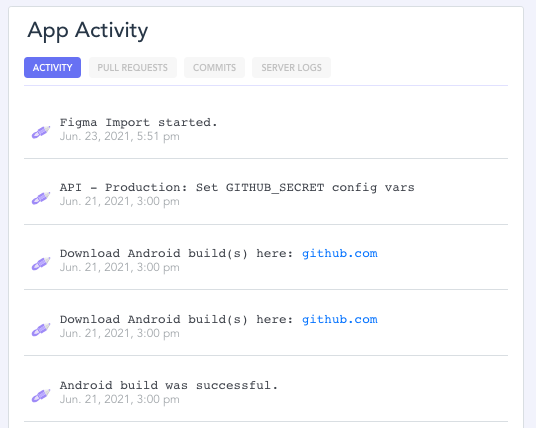Viewport: 536px width, 428px height.
Task: Click the second Download Android build(s) here text
Action: pos(176,320)
